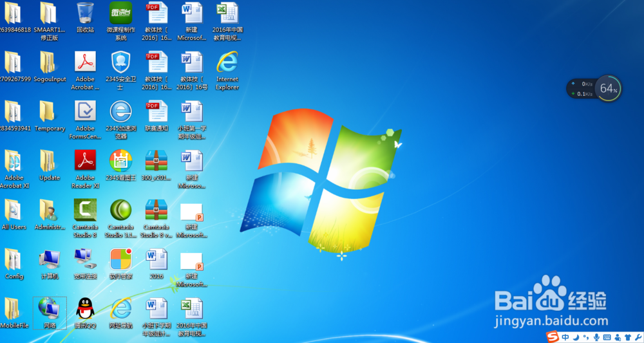Open Sogou soft keyboard icon
This screenshot has width=644, height=343.
click(607, 337)
